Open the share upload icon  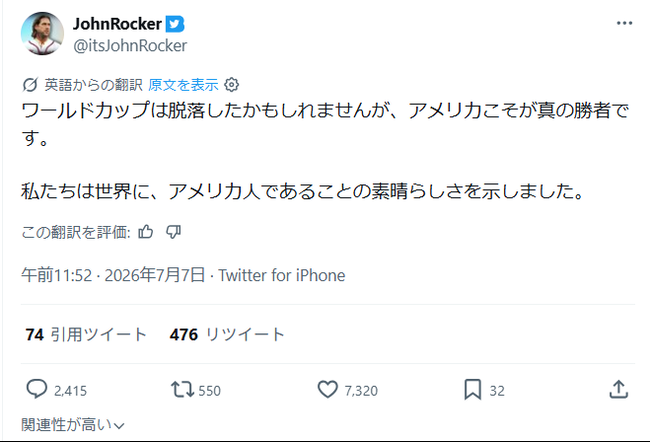(x=618, y=390)
